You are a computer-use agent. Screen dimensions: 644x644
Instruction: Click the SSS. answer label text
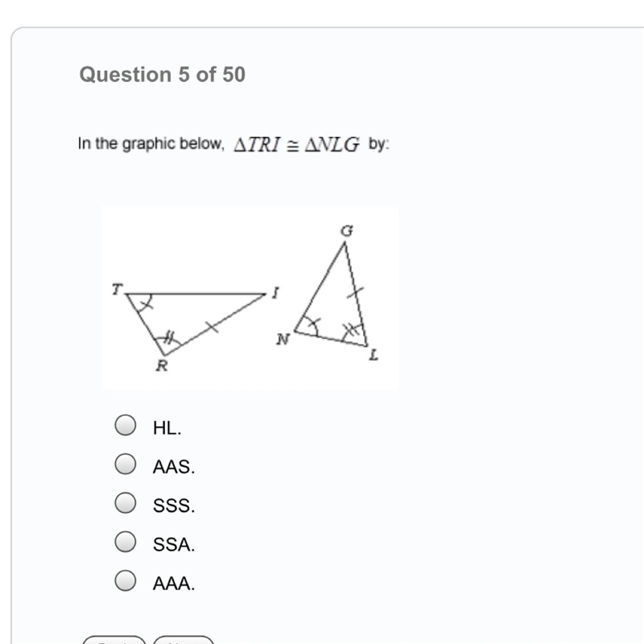(x=174, y=506)
